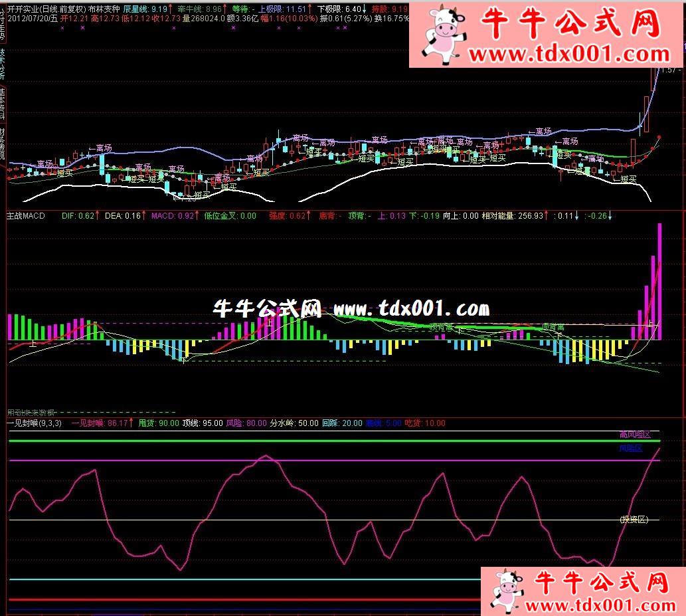Click the 布林变种 indicator name
686x616 pixels.
(103, 9)
